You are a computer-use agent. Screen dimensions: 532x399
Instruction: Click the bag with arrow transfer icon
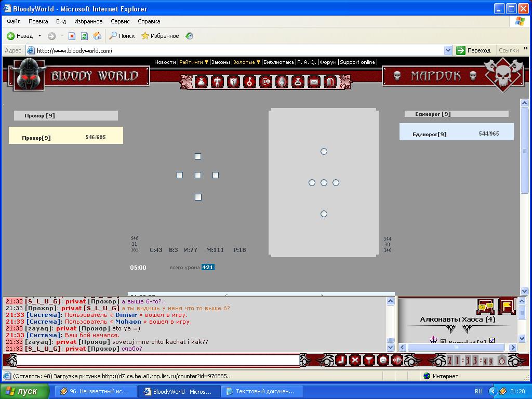coord(298,82)
